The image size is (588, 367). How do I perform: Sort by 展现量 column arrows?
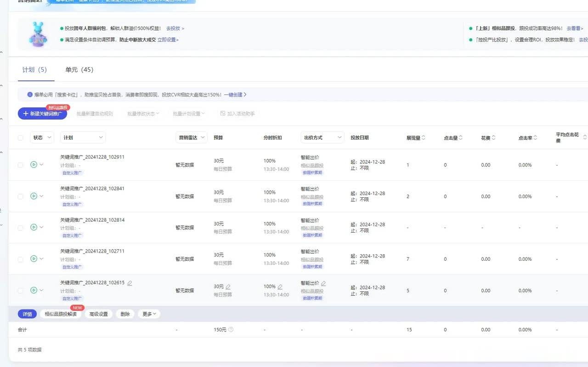[423, 138]
